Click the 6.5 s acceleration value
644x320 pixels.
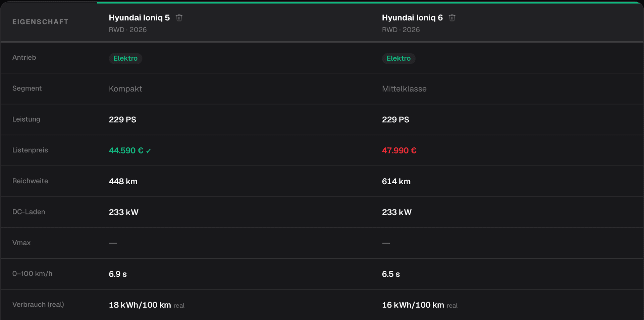point(391,274)
